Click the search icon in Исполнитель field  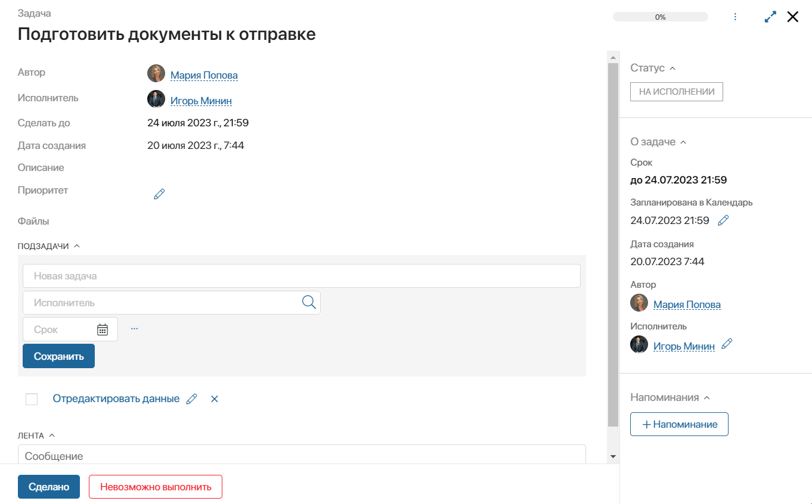coord(309,302)
